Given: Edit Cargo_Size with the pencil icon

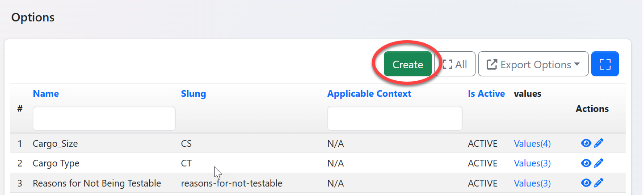Looking at the screenshot, I should click(599, 143).
